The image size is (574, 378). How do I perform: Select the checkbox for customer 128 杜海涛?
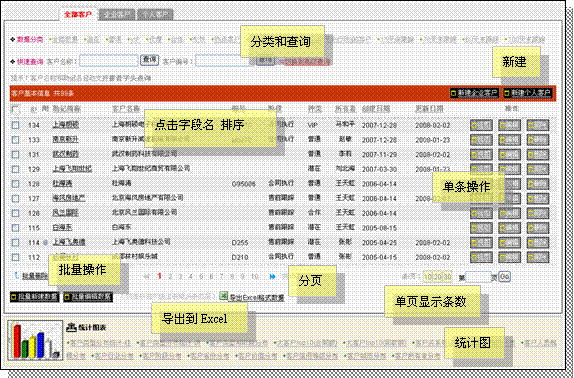point(15,184)
